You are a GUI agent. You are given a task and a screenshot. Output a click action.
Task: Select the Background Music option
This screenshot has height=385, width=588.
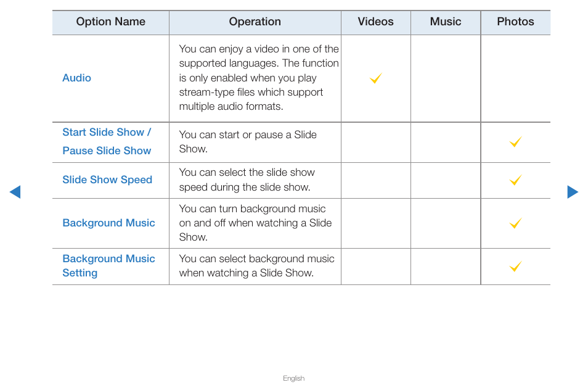coord(108,223)
